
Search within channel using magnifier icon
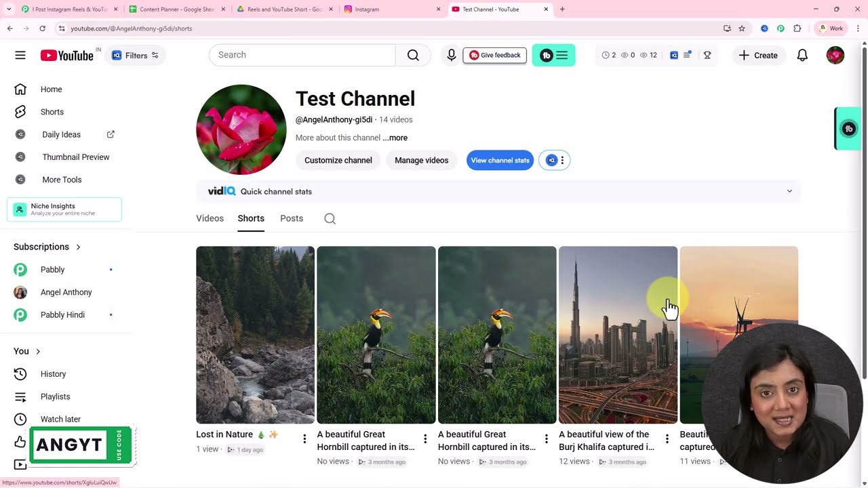[330, 218]
